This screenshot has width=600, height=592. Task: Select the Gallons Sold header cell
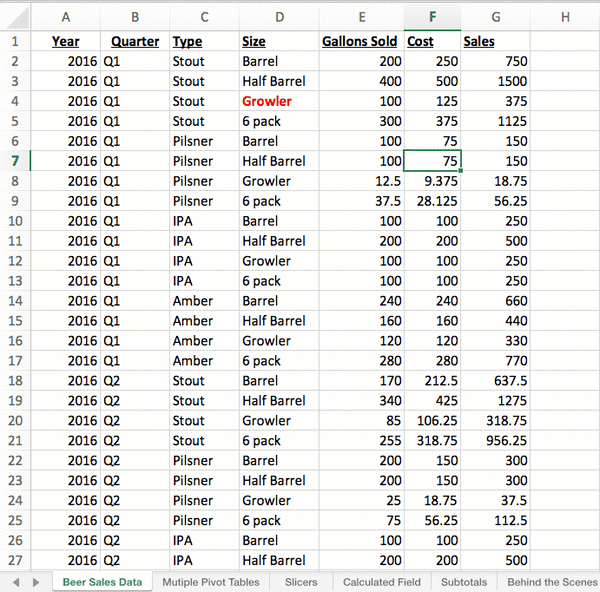pos(361,41)
